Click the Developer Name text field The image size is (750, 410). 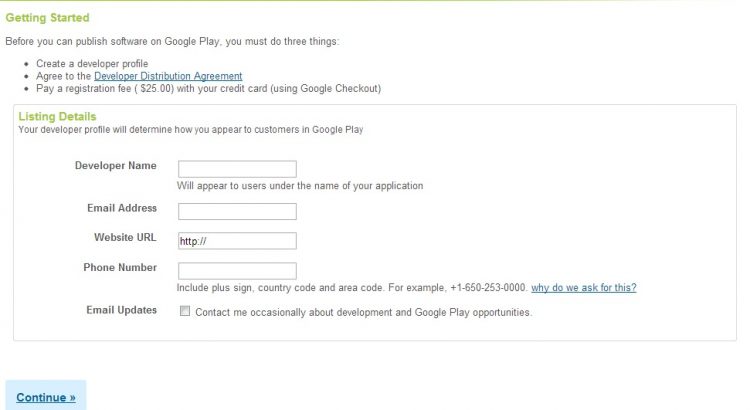[237, 169]
